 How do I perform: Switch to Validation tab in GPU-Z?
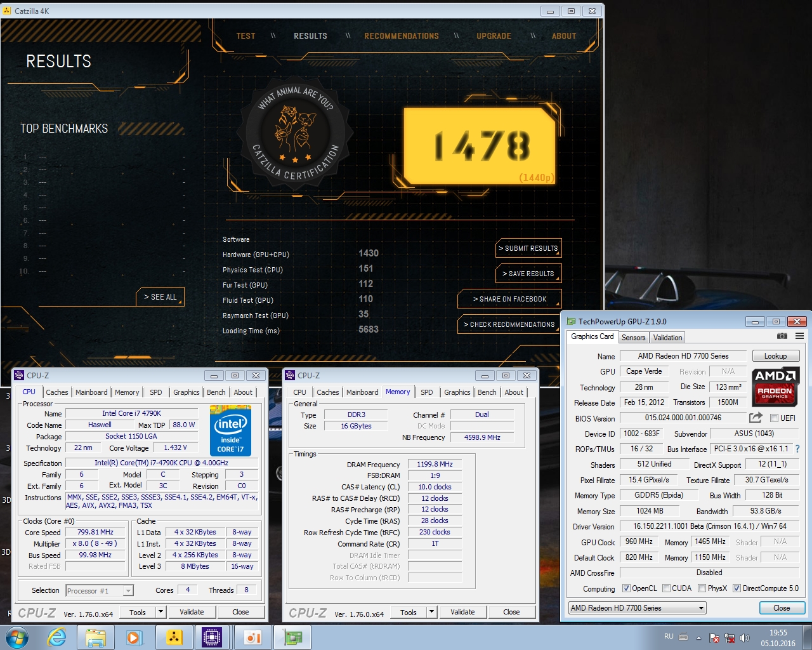click(x=667, y=338)
